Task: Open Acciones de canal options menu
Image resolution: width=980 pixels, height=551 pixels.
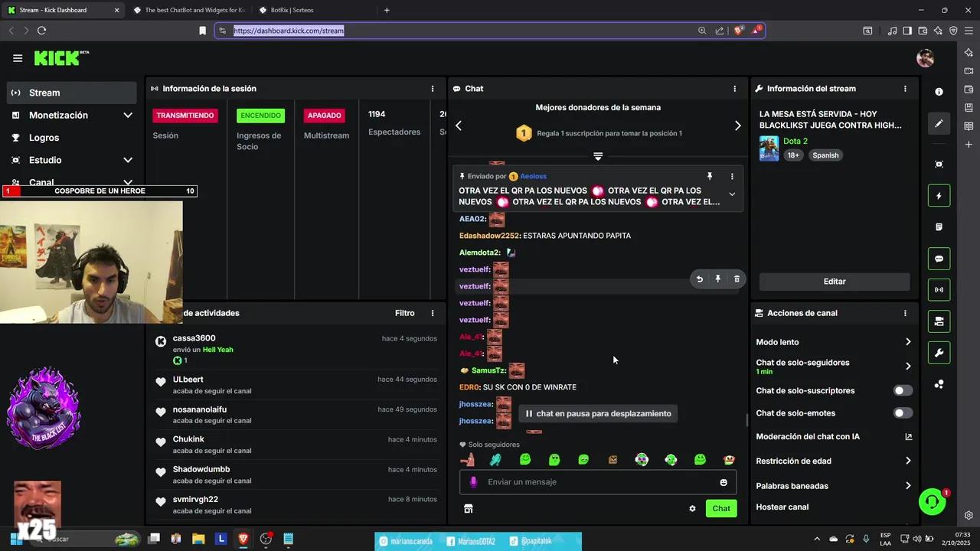Action: pos(905,313)
